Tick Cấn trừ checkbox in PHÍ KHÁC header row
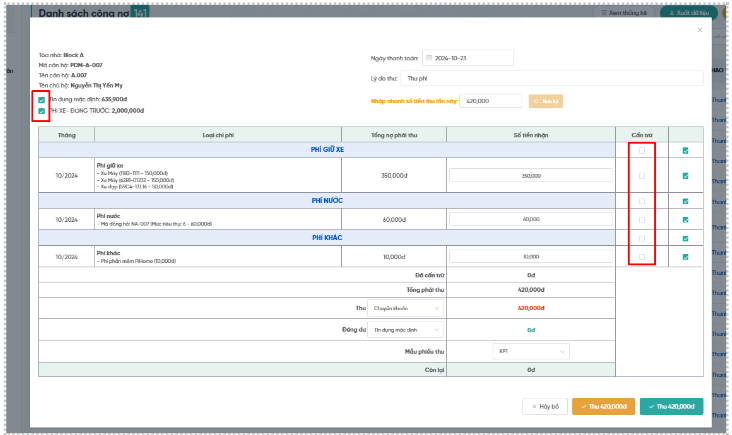732x435 pixels. (642, 239)
